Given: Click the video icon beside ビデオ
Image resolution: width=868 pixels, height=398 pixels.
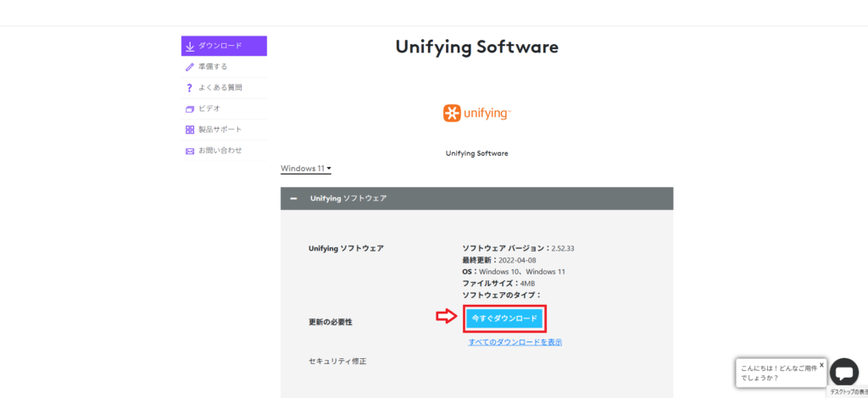Looking at the screenshot, I should (x=190, y=109).
